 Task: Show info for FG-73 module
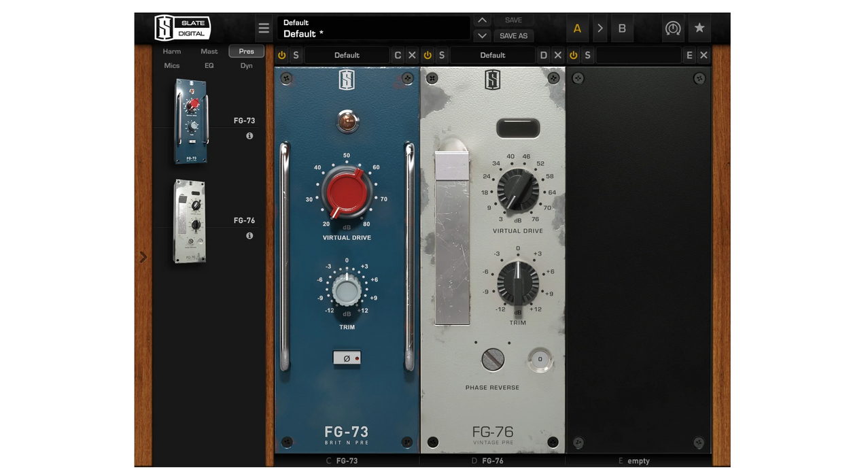[x=249, y=136]
